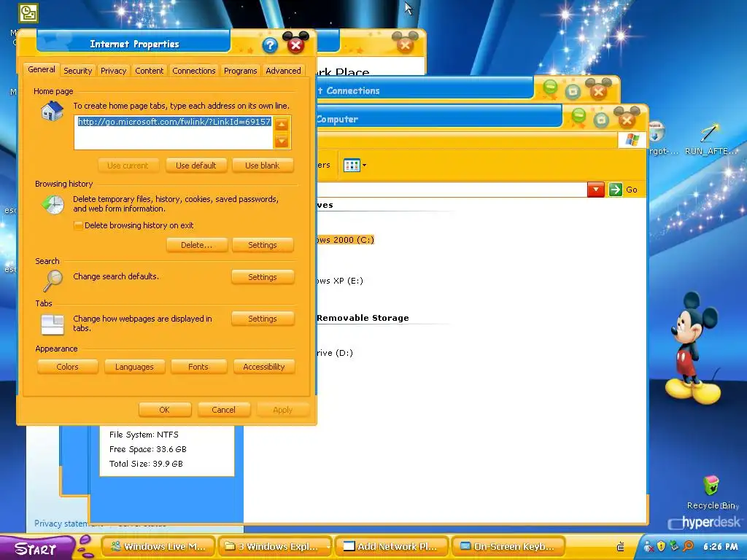This screenshot has width=747, height=560.
Task: Open Tabs Settings button
Action: (x=263, y=319)
